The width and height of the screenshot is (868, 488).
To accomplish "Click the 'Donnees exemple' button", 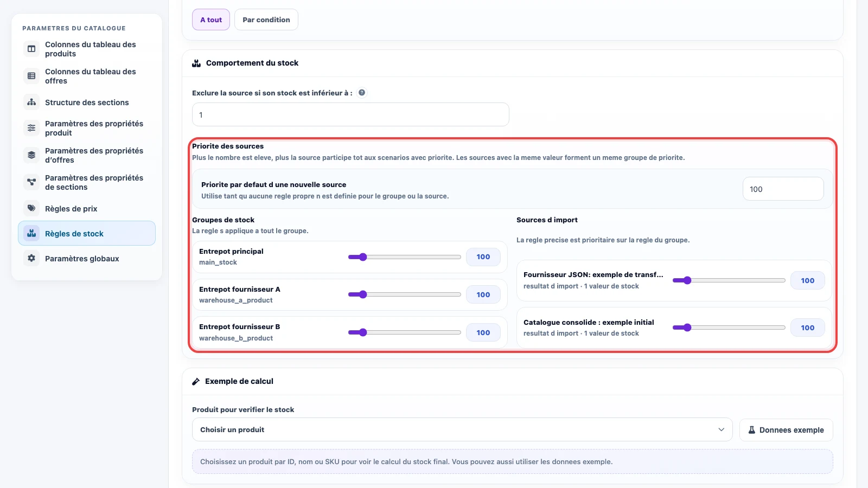I will (786, 430).
